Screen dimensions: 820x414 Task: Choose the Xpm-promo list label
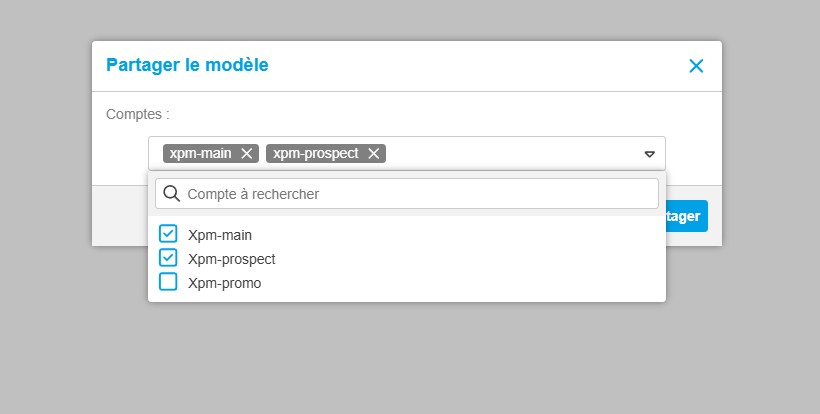(x=224, y=283)
